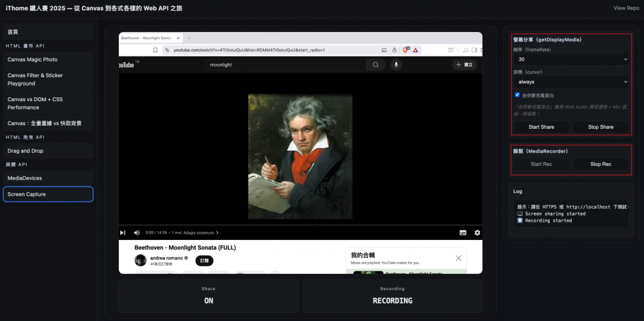This screenshot has height=321, width=644.
Task: Click the YouTube search field with moonlight
Action: coord(286,65)
